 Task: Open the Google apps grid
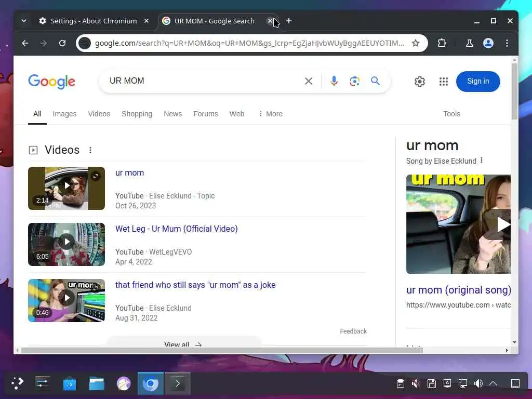tap(444, 82)
